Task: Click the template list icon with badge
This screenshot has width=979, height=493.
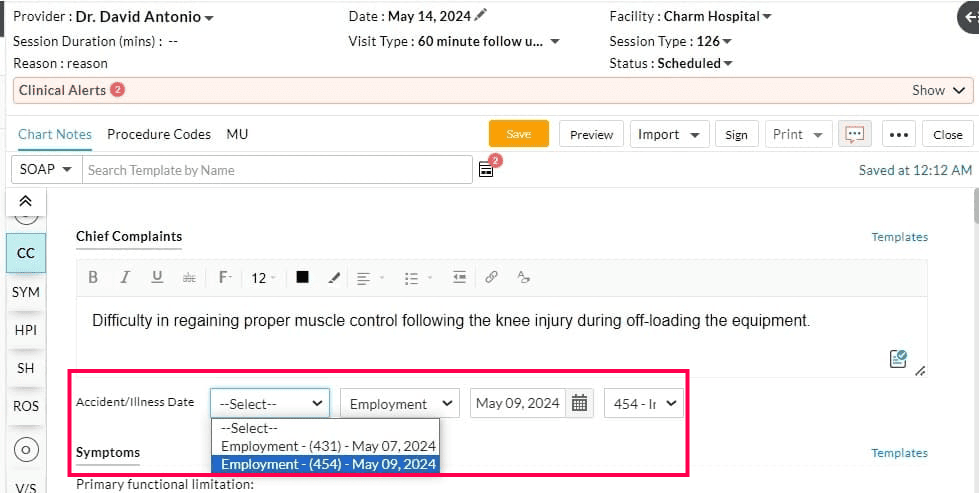Action: pyautogui.click(x=486, y=169)
